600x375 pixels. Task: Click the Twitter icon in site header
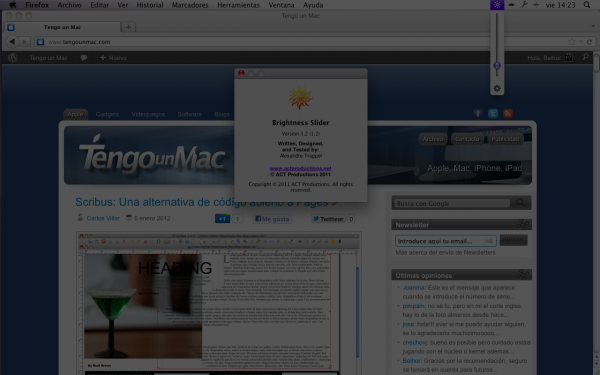point(493,114)
